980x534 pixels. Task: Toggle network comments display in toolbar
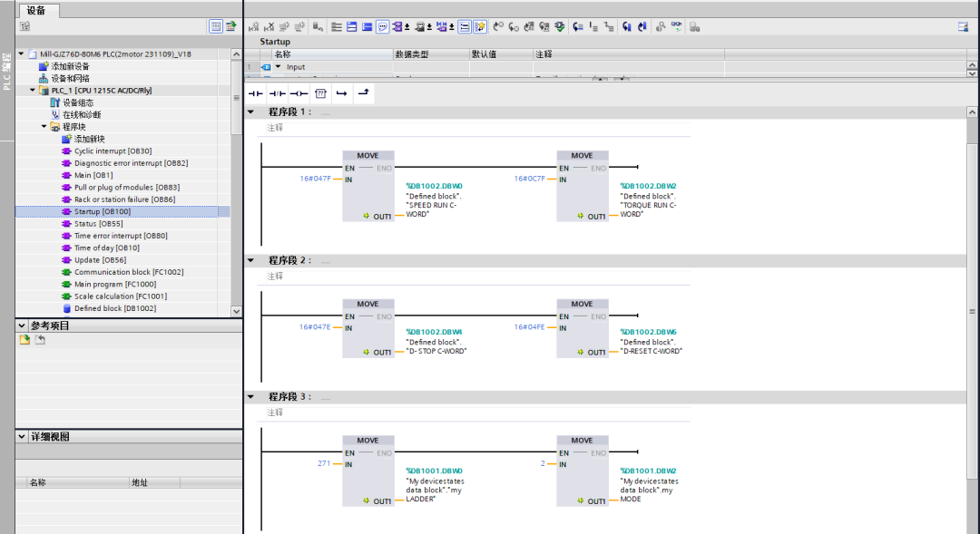[465, 27]
